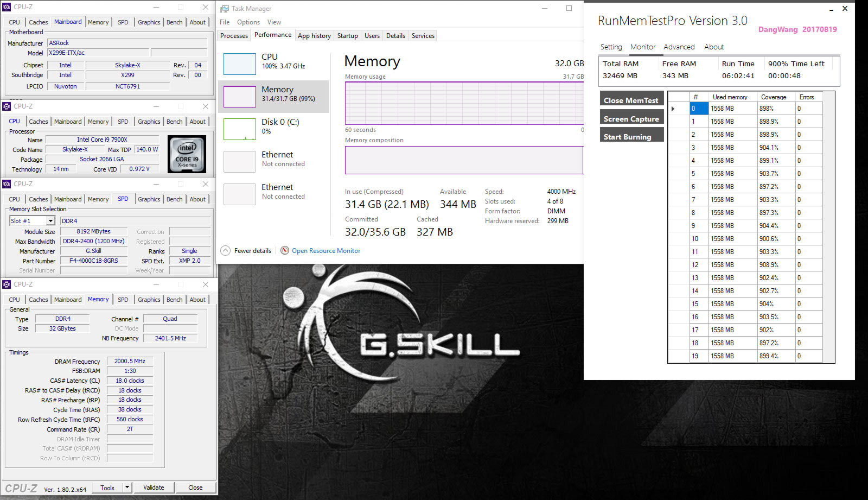This screenshot has width=868, height=500.
Task: Select row 0 index cell in MemTest table
Action: [699, 109]
